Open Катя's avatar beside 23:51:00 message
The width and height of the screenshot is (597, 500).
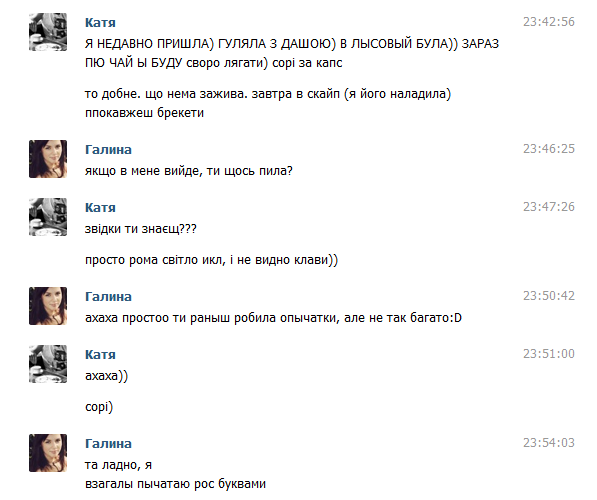[48, 364]
